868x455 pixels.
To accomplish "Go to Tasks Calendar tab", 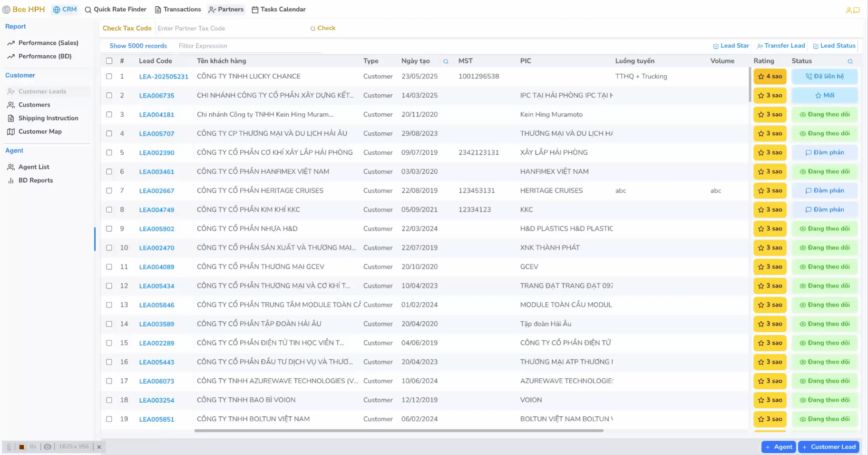I will point(279,10).
